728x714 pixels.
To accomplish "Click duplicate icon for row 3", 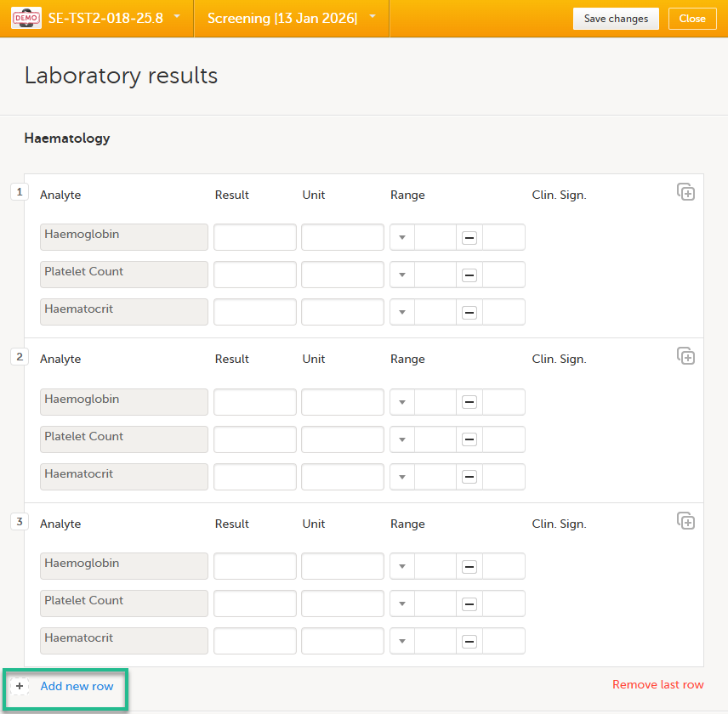I will coord(685,521).
